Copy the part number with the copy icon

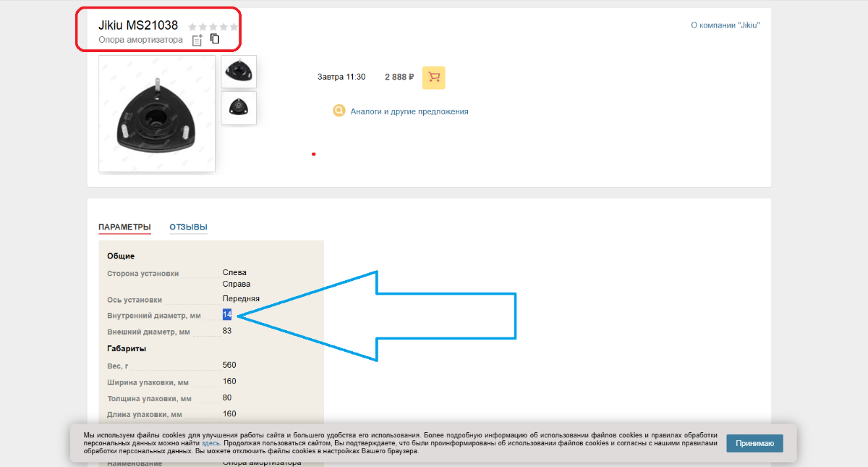pyautogui.click(x=215, y=39)
